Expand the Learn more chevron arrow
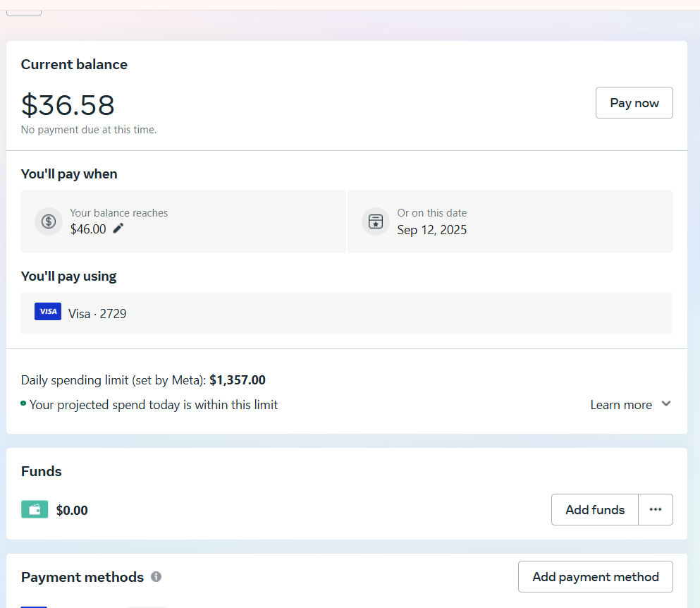Screen dimensions: 700x608 point(666,404)
